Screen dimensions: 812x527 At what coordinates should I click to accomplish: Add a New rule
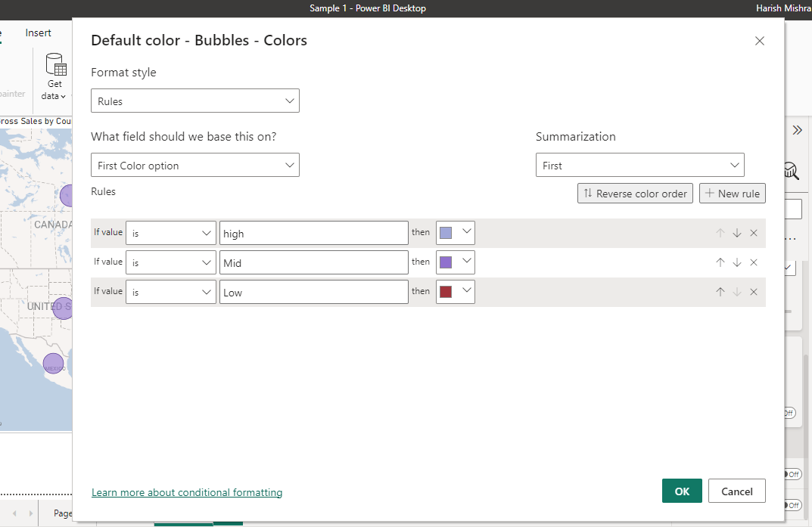733,194
